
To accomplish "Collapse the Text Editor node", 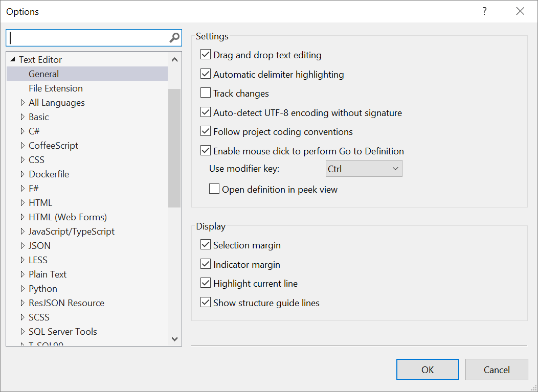I will pos(13,60).
